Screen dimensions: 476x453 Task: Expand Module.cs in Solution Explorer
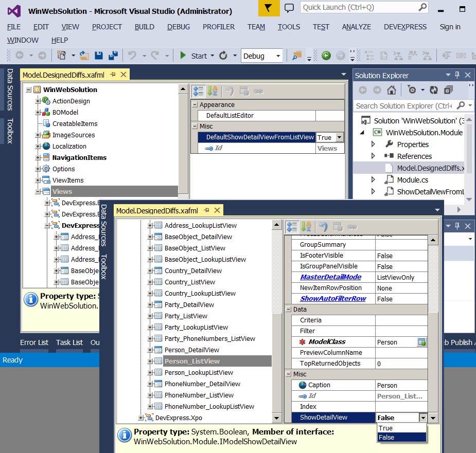point(373,179)
